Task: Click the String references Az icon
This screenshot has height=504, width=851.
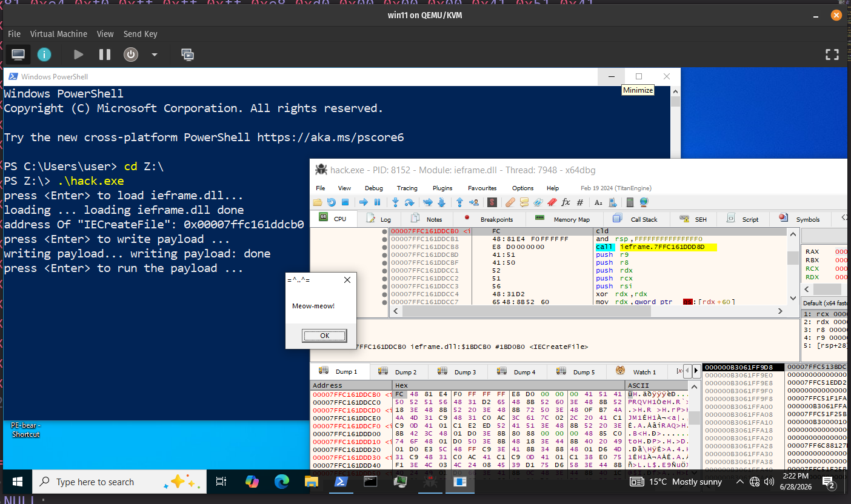Action: (598, 203)
